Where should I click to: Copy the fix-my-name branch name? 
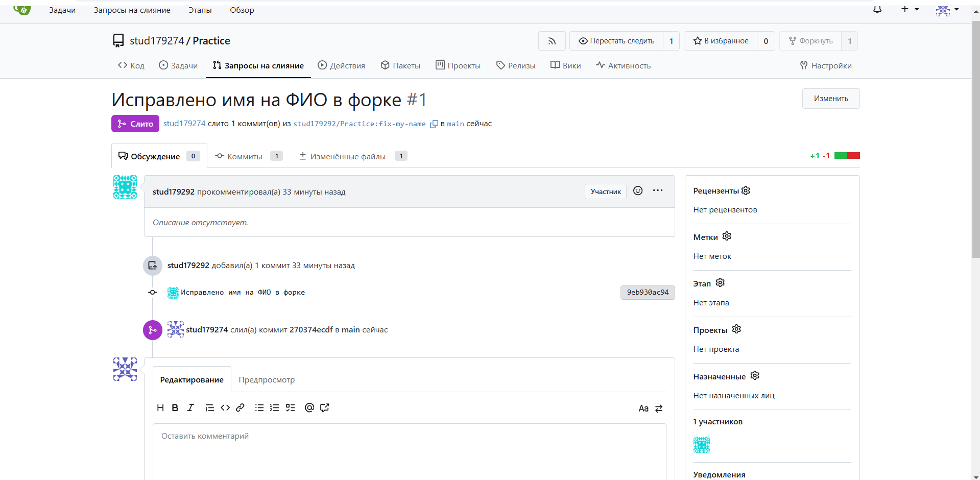click(434, 124)
